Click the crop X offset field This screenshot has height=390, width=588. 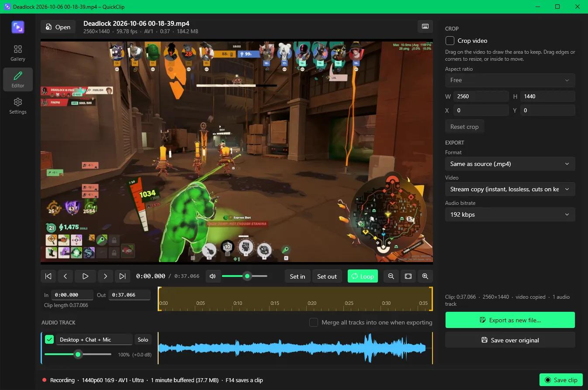pos(481,110)
